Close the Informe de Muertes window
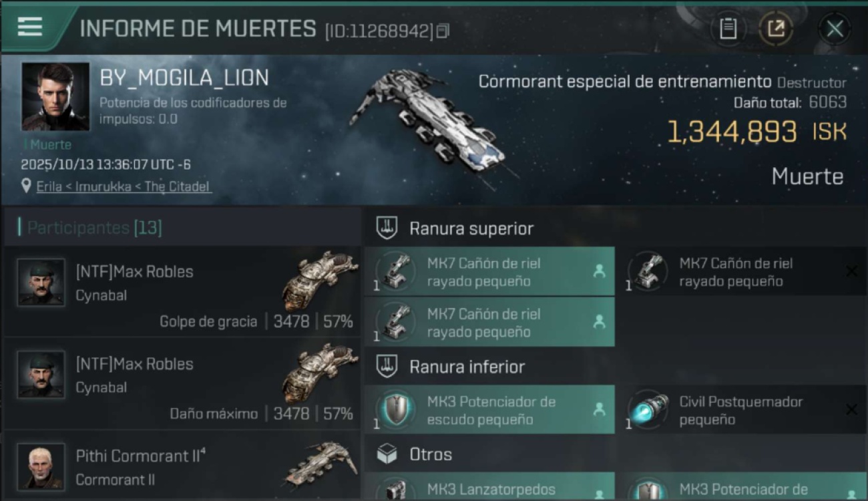Image resolution: width=868 pixels, height=501 pixels. [x=835, y=29]
